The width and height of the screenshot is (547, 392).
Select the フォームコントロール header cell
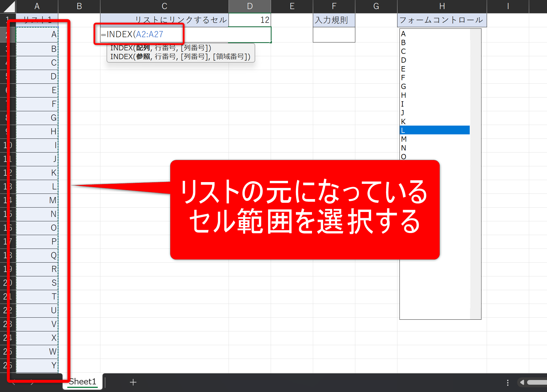coord(442,20)
